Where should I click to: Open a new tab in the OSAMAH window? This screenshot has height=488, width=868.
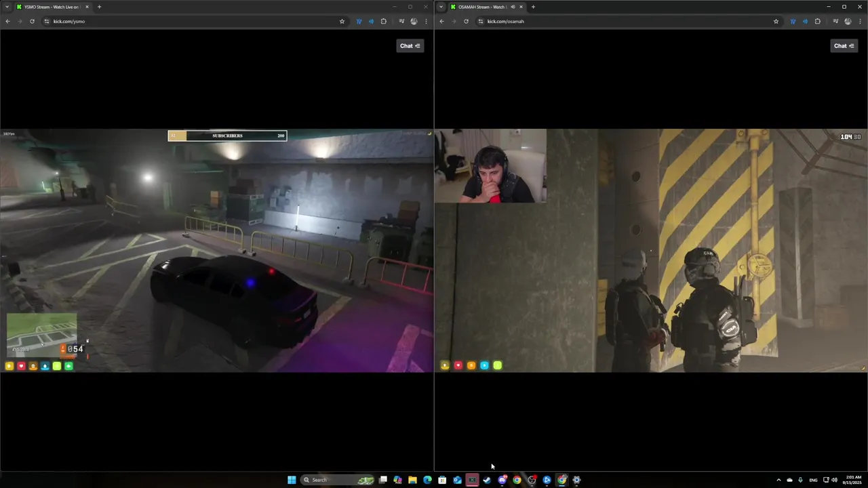533,7
